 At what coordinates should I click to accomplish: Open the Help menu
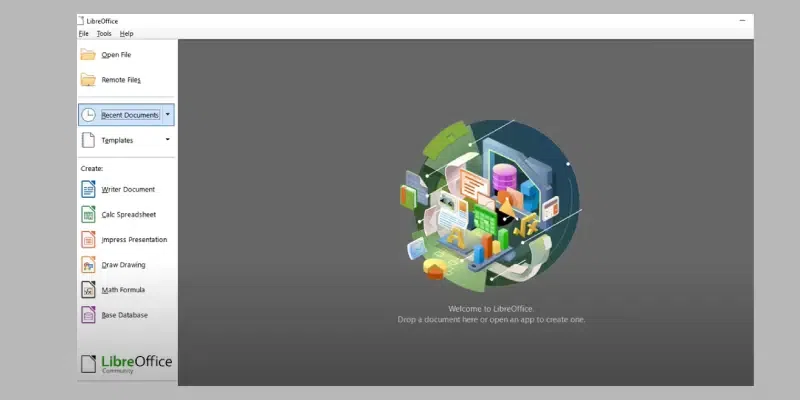tap(127, 34)
